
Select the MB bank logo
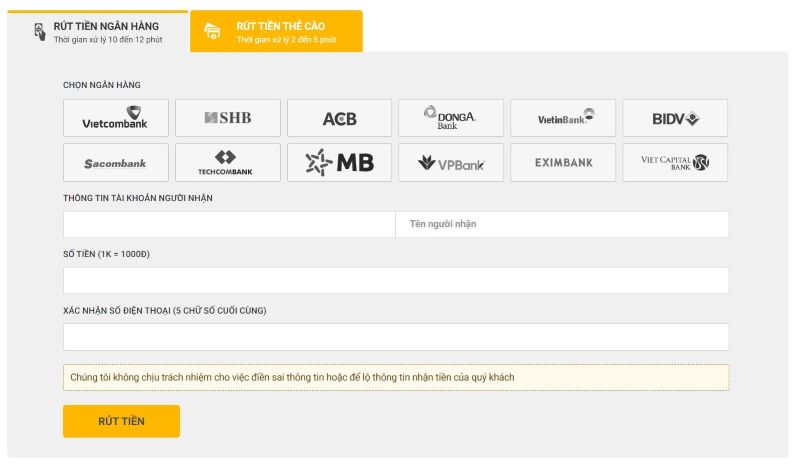(339, 162)
